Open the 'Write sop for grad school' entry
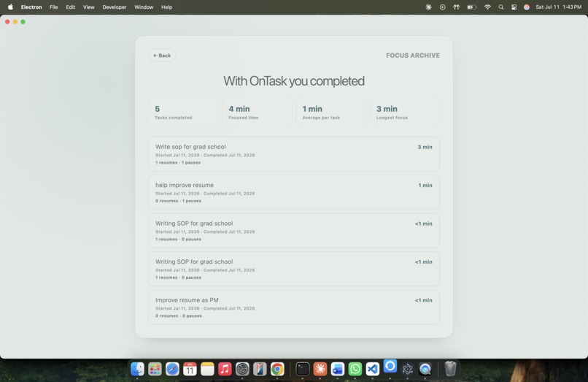The height and width of the screenshot is (382, 588). click(293, 154)
